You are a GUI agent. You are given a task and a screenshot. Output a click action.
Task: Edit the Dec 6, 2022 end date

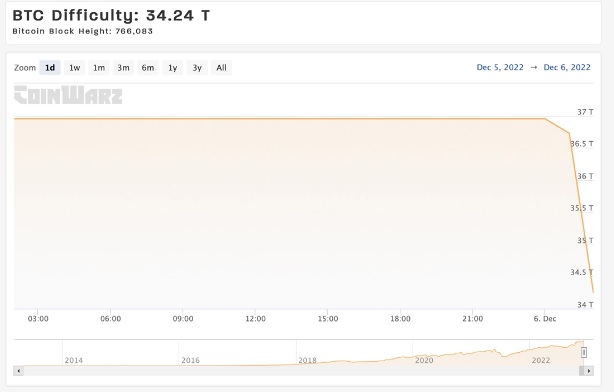[x=567, y=67]
